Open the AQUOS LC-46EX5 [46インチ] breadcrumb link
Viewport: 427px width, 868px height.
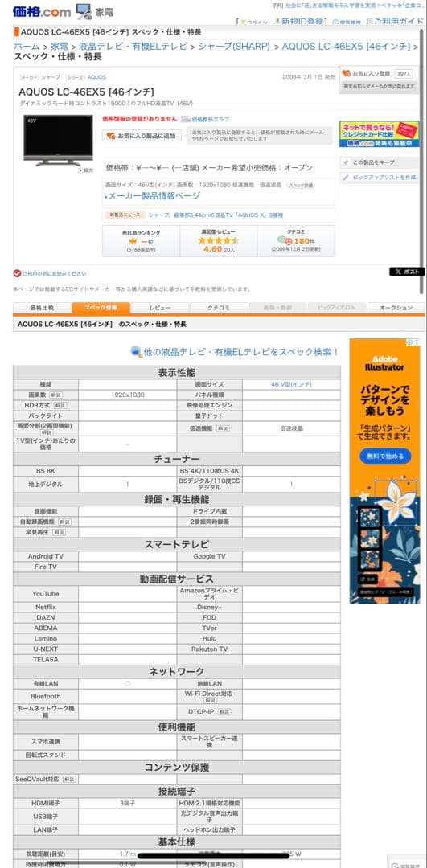tap(346, 46)
